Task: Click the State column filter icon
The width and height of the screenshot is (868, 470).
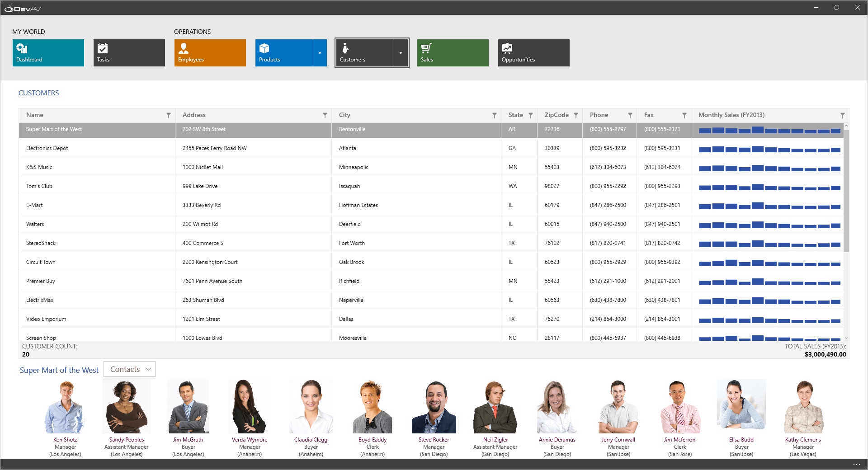Action: [x=531, y=115]
